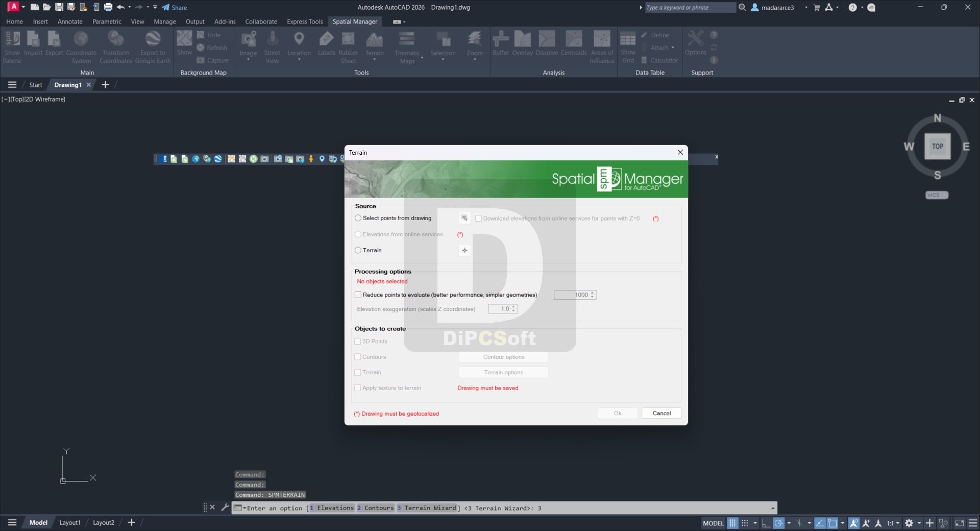Click the Buffer analysis icon

(x=501, y=43)
